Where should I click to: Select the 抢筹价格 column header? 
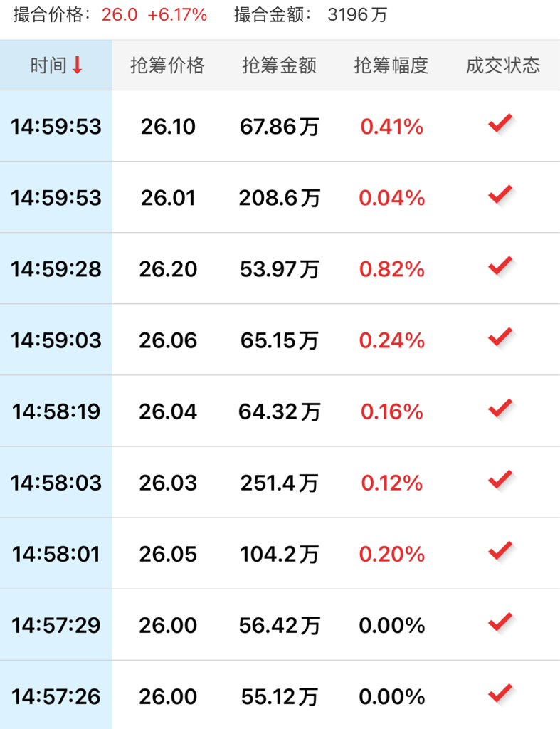[x=167, y=65]
